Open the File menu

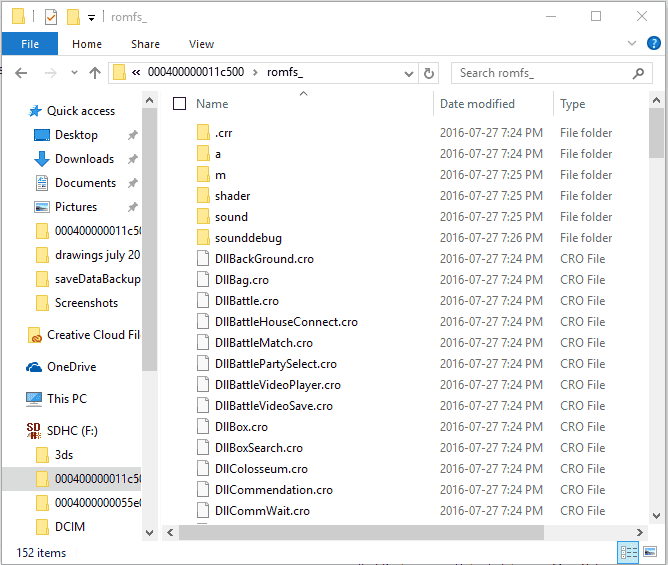(x=30, y=44)
